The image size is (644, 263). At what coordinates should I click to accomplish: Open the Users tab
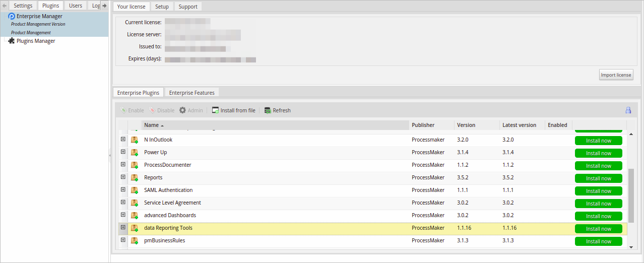point(75,6)
